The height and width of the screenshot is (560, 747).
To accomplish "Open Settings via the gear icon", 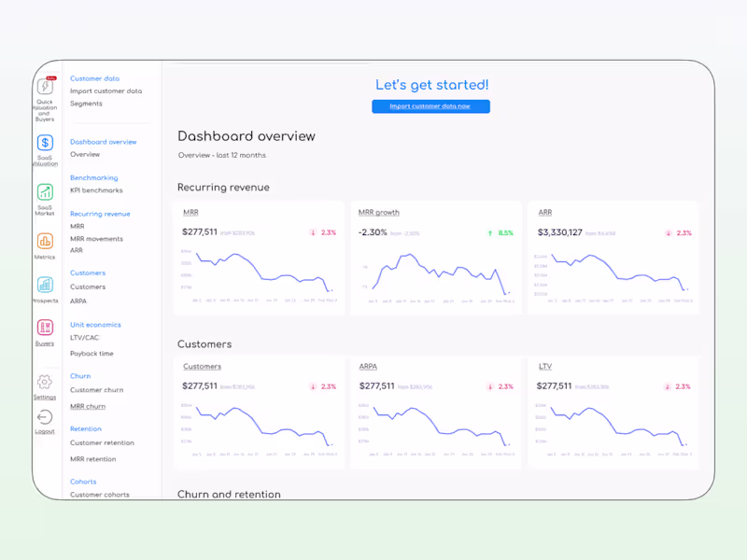I will coord(45,383).
